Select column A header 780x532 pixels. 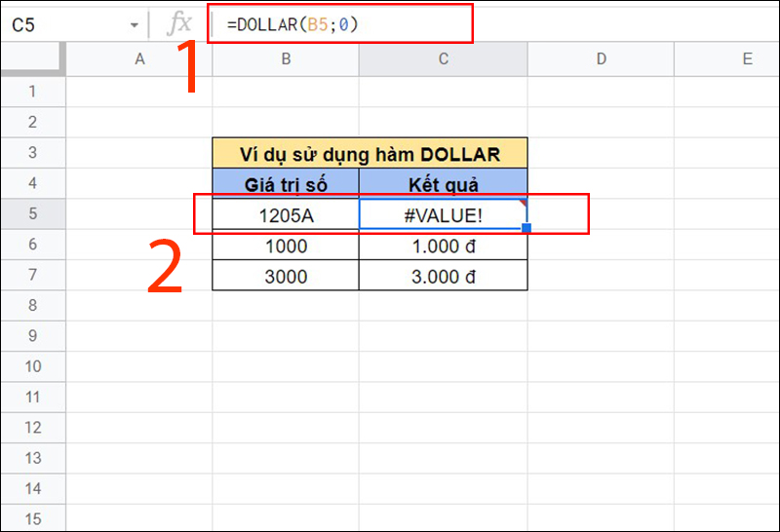coord(139,59)
